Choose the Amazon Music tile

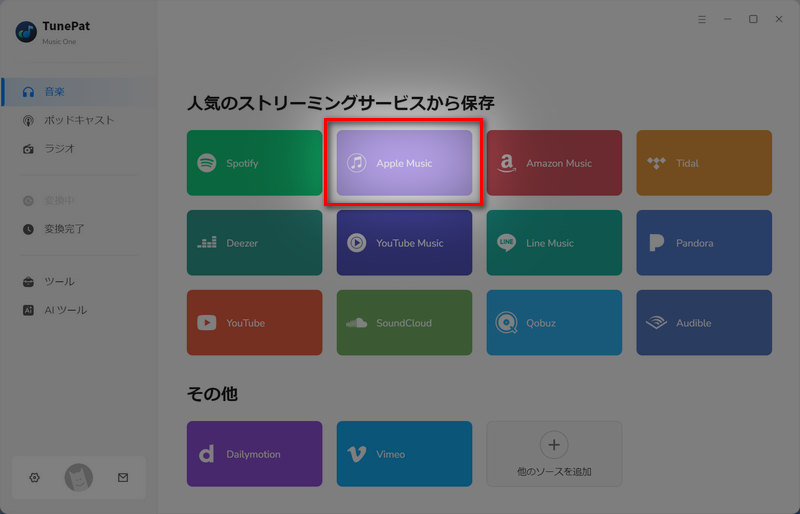(554, 163)
